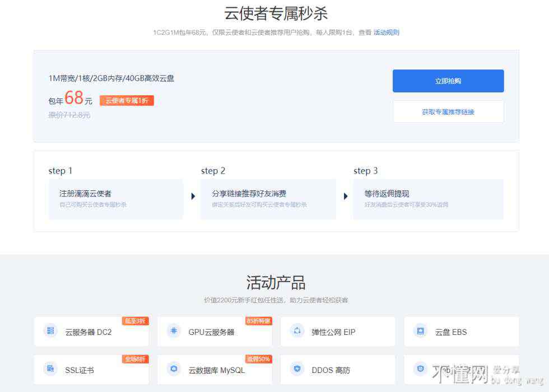Click the 云盘 EBS disk icon
Image resolution: width=549 pixels, height=392 pixels.
pos(421,331)
